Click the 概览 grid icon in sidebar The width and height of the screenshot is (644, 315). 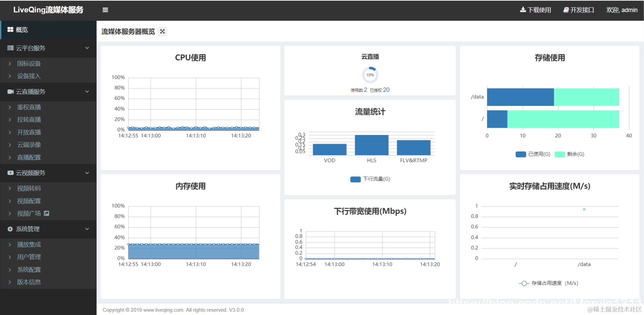coord(11,30)
